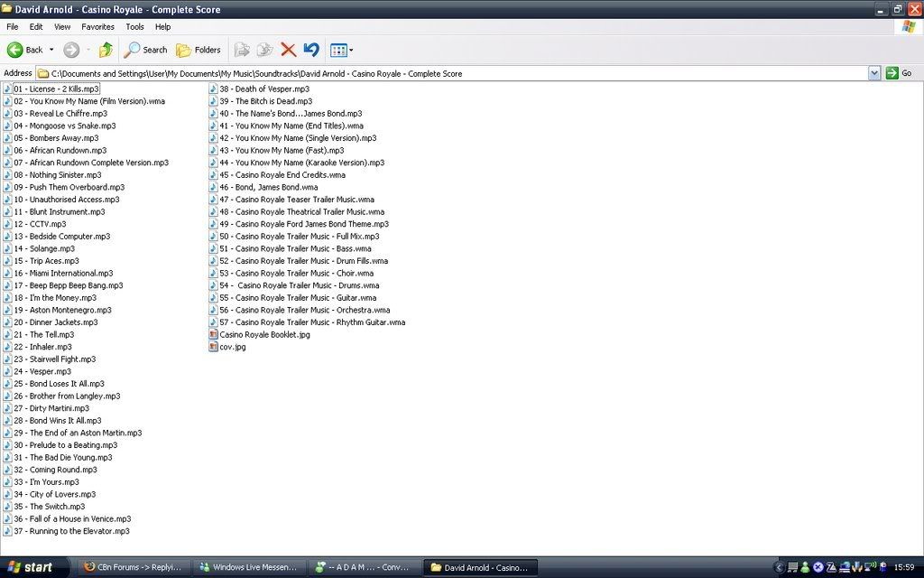Select the icon of 57 - Rhythm Guitar.wma track

pos(213,322)
